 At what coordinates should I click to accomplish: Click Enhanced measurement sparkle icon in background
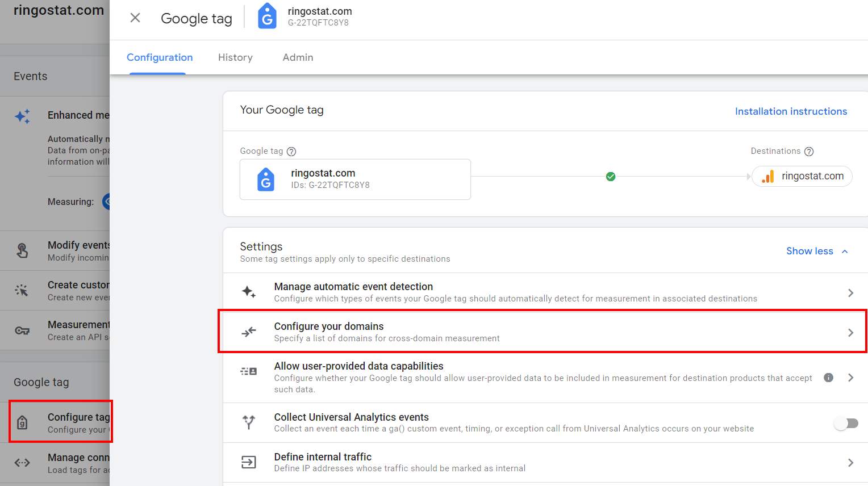point(22,116)
